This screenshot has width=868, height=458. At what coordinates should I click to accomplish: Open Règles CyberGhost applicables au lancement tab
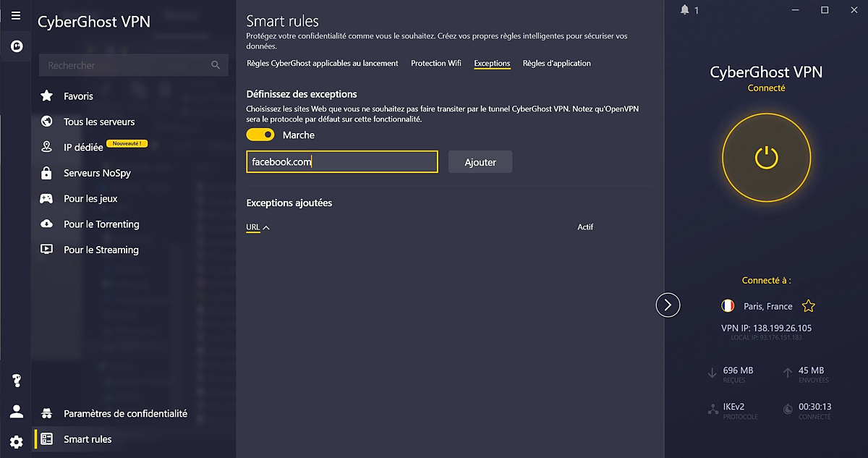[323, 64]
